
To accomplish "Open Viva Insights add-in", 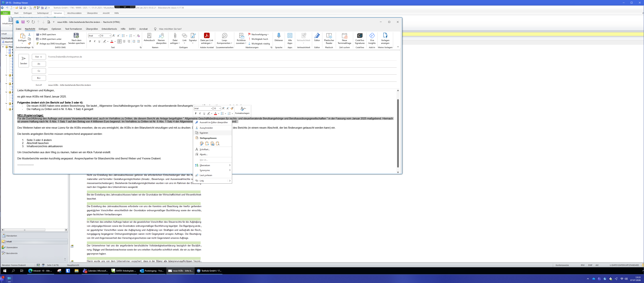I will (372, 39).
